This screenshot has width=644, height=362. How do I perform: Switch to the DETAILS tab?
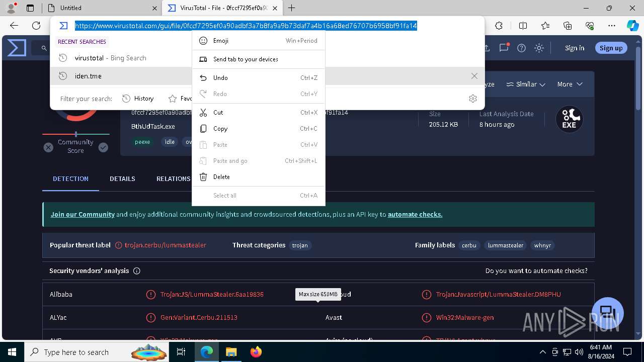(x=122, y=178)
